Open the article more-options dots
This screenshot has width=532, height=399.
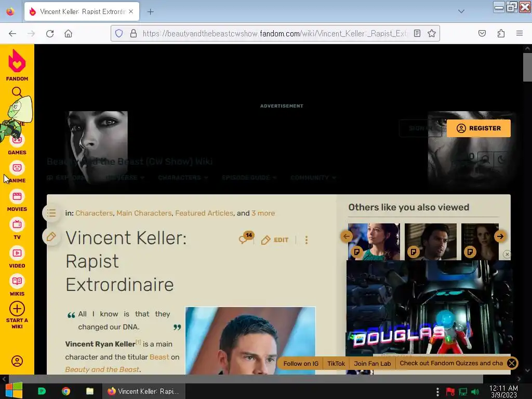click(x=307, y=240)
